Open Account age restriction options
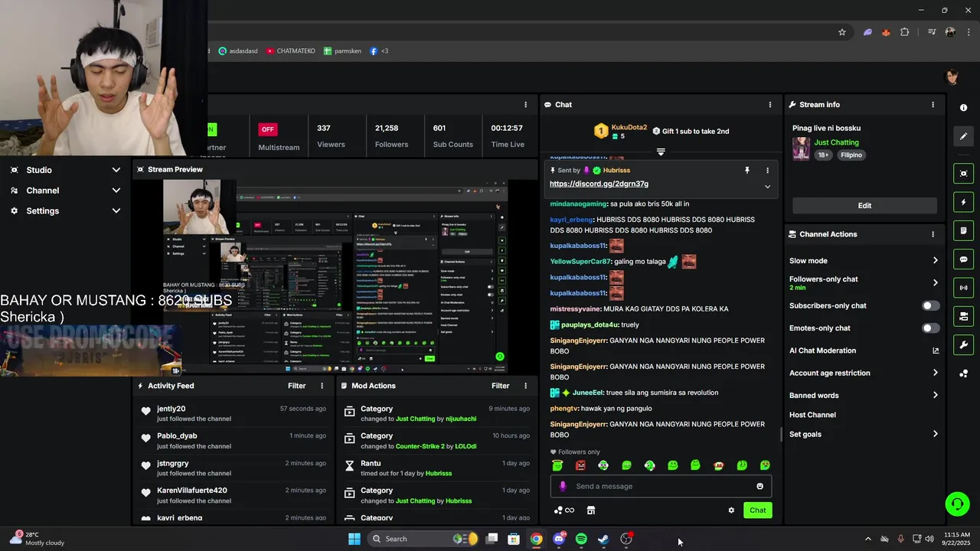 pyautogui.click(x=864, y=373)
